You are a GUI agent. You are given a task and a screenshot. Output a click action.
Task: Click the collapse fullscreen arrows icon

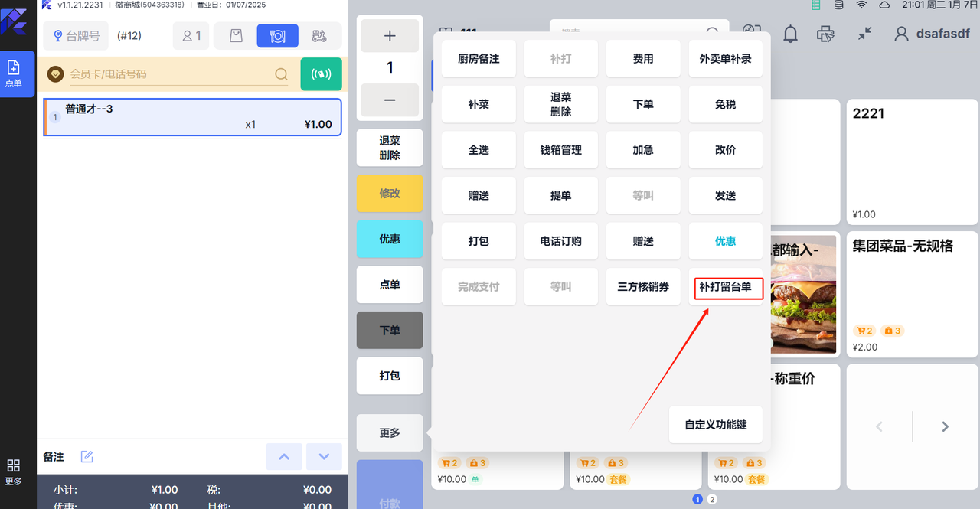(864, 34)
